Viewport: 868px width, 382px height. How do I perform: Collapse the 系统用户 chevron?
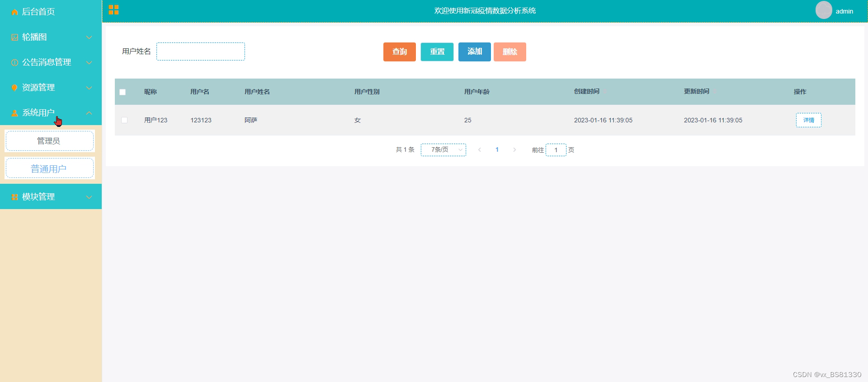coord(89,113)
